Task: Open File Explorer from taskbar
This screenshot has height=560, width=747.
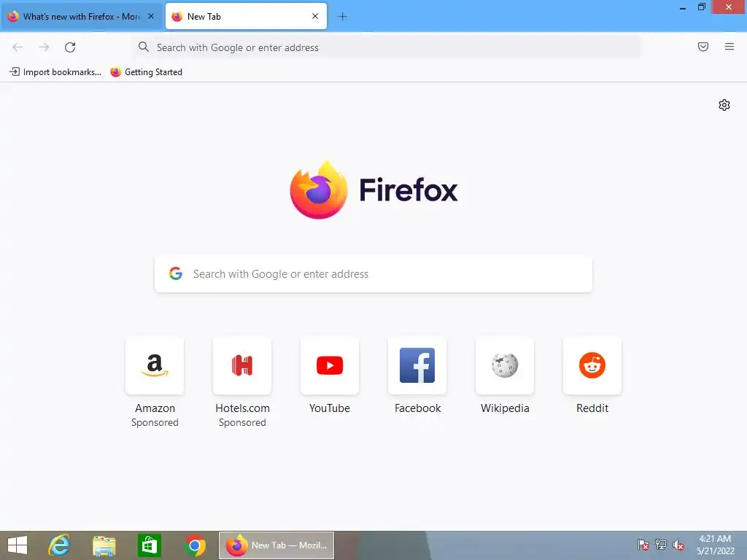Action: (104, 545)
